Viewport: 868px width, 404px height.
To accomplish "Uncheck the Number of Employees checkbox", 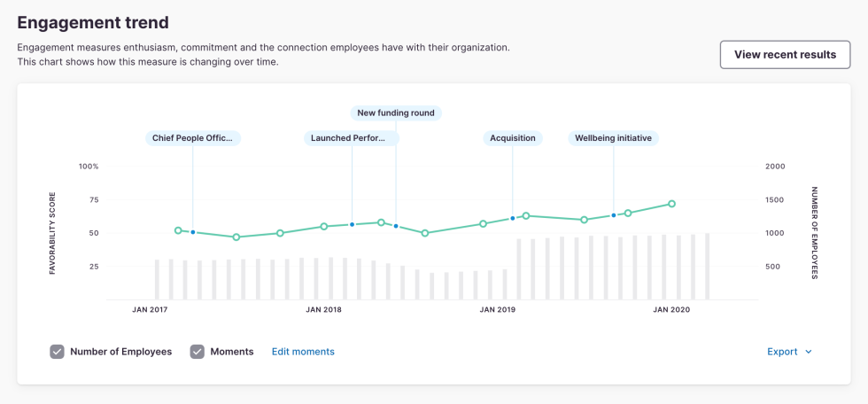I will pos(58,352).
